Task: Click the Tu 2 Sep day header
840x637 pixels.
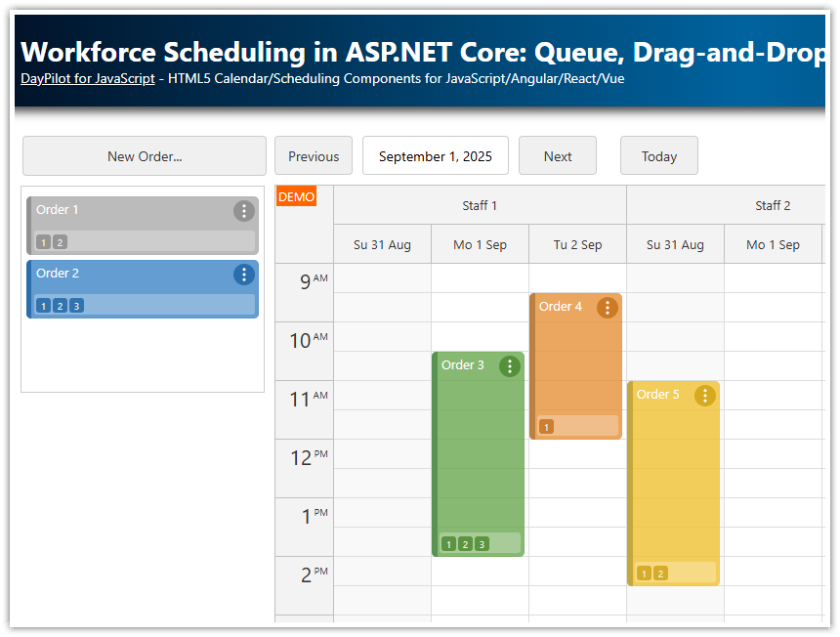Action: 577,244
